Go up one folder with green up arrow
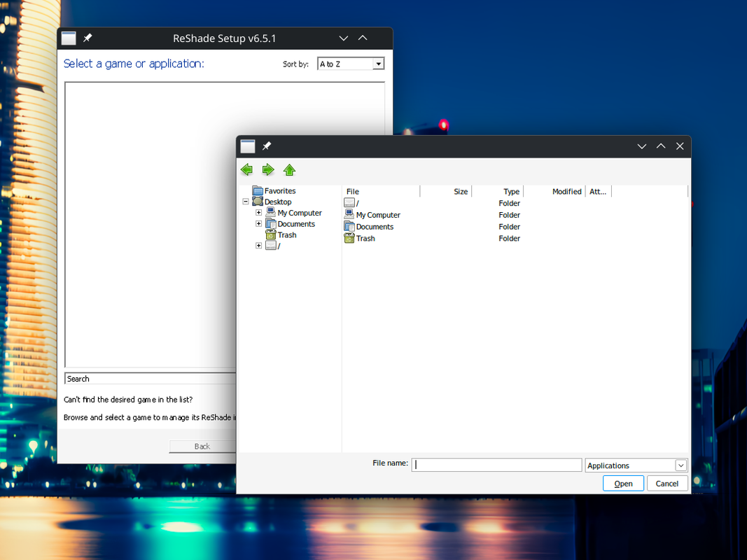The height and width of the screenshot is (560, 747). tap(289, 169)
